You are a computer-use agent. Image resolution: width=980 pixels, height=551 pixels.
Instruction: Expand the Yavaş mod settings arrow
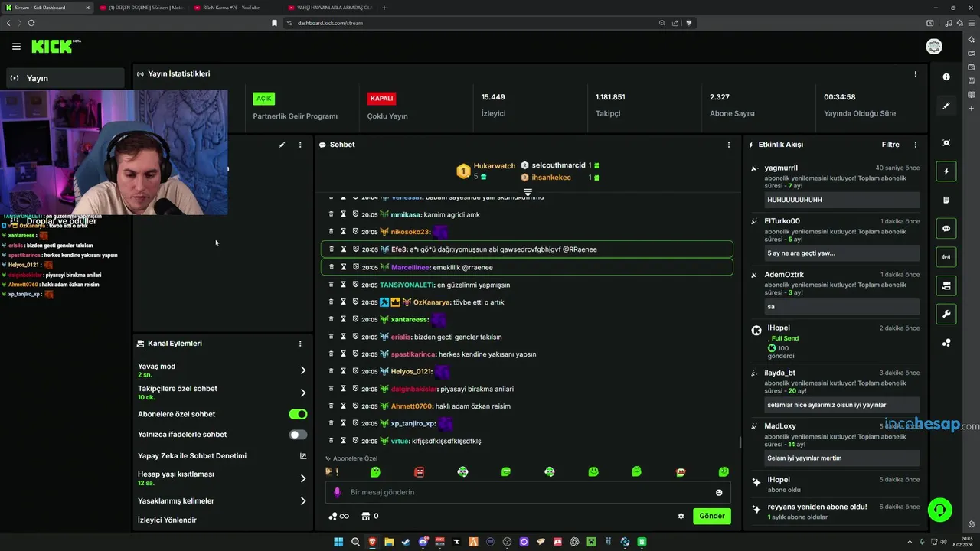303,370
